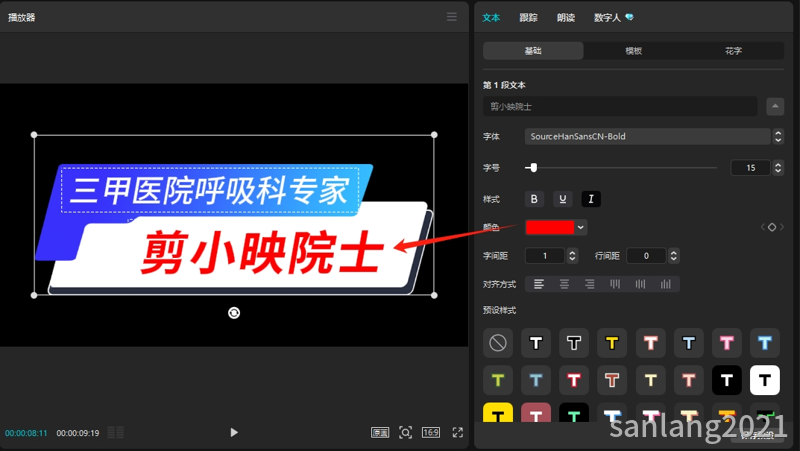Select the 三甲医院呼吸科专家 text on canvas
The width and height of the screenshot is (800, 451).
(x=210, y=190)
